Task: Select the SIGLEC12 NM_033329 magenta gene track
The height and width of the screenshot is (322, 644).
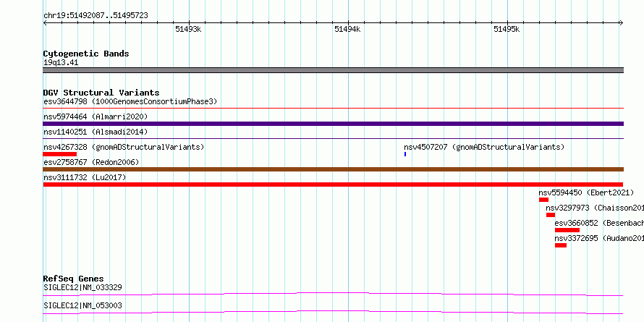Action: 333,294
